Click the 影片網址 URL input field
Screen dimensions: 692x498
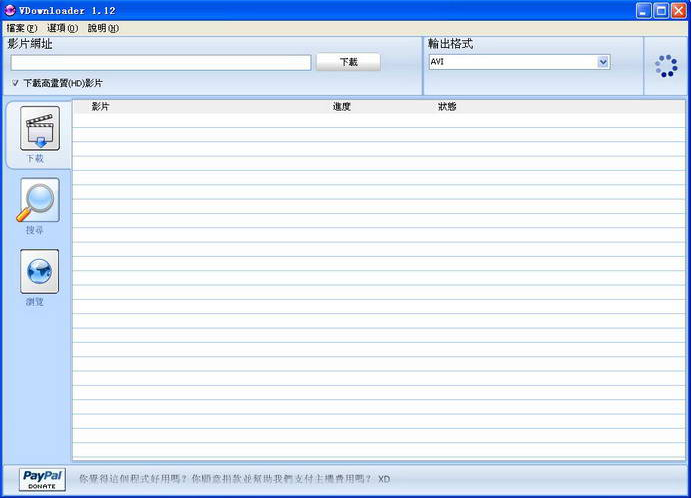(161, 63)
